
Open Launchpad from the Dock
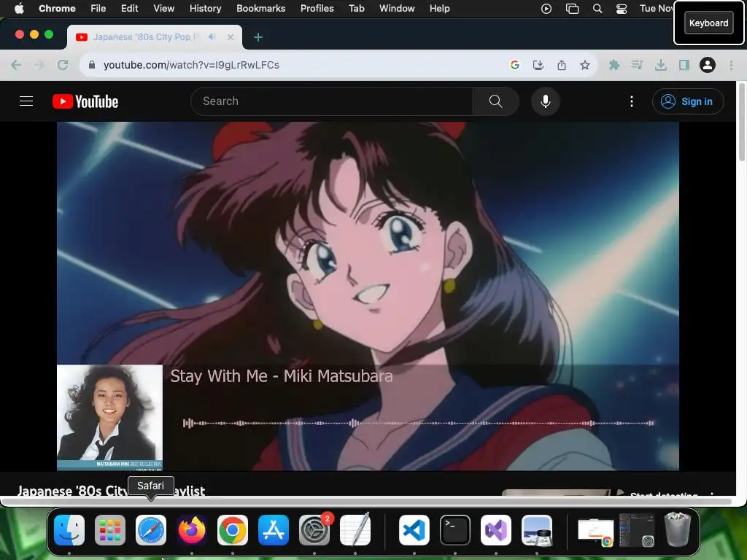[110, 530]
